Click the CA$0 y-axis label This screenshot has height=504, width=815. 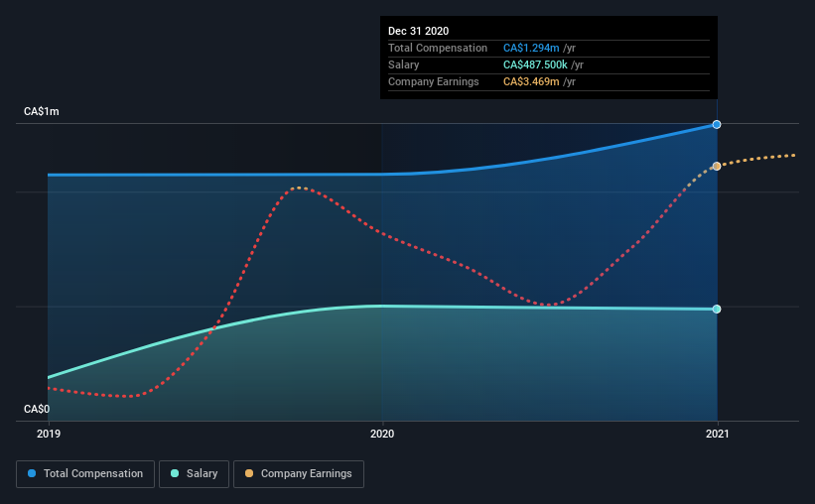(37, 409)
